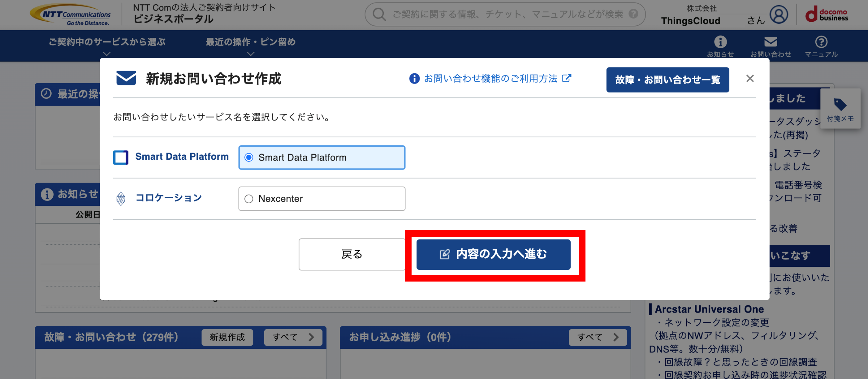Open the user account avatar icon
The height and width of the screenshot is (379, 868).
click(x=779, y=15)
